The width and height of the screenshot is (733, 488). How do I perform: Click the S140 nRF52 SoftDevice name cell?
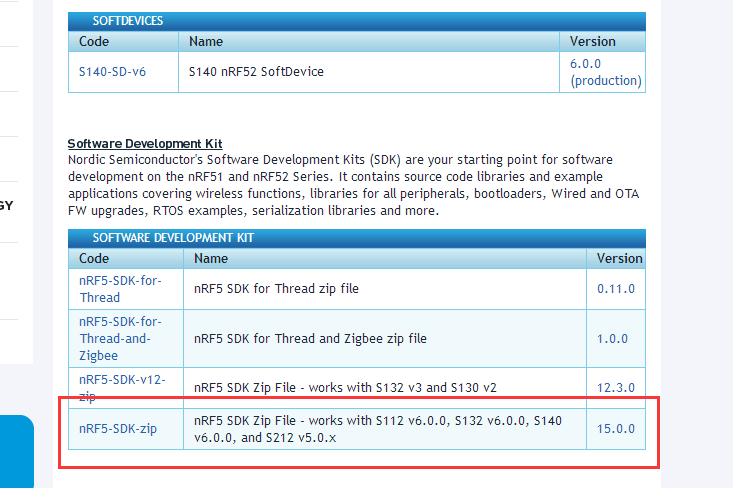pos(256,72)
